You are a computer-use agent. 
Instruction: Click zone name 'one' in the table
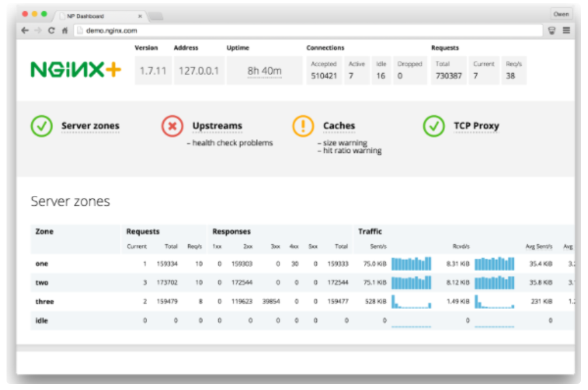tap(42, 264)
